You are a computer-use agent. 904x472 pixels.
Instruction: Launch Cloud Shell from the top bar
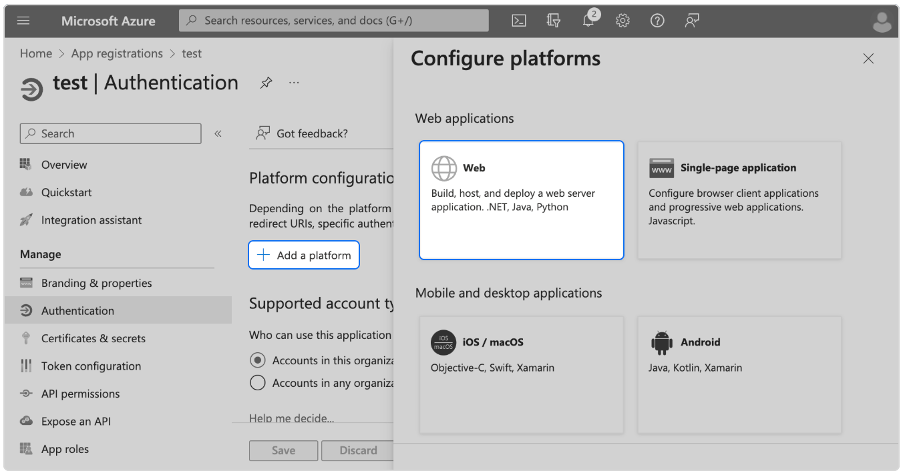(x=519, y=20)
